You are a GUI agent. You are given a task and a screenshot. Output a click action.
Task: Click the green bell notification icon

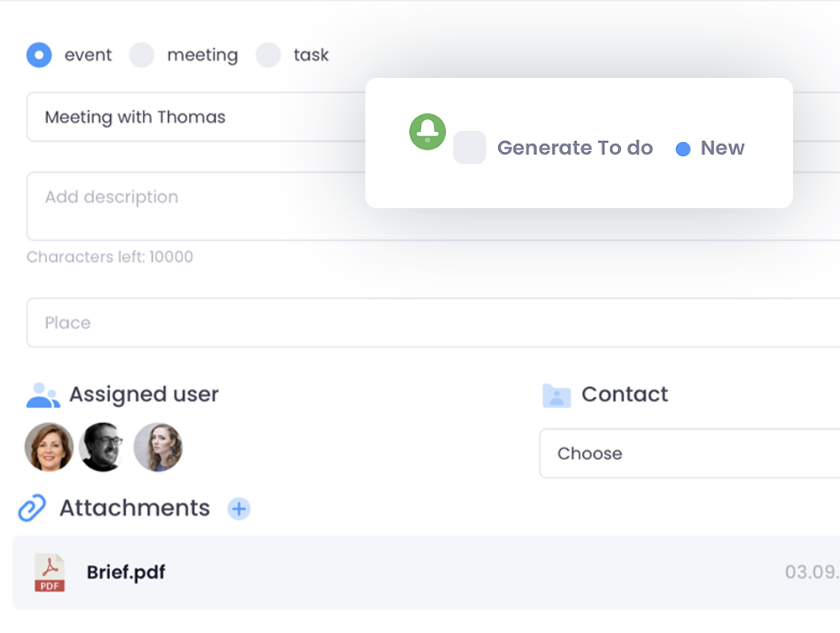click(x=428, y=132)
